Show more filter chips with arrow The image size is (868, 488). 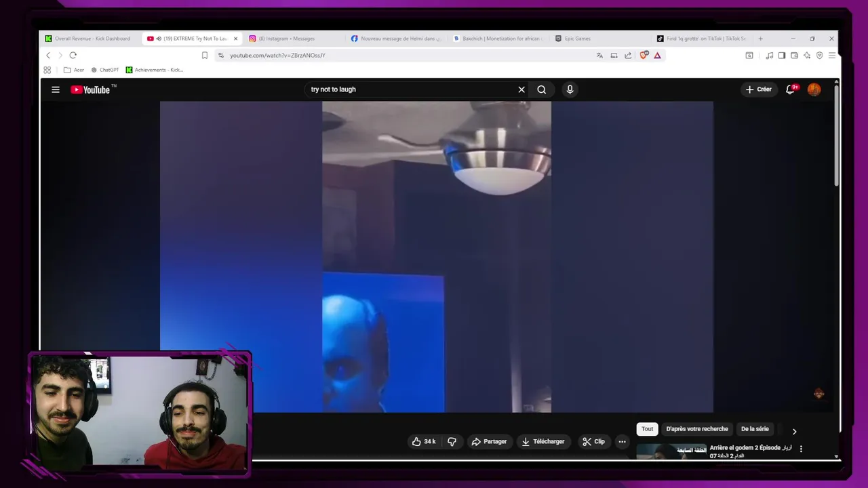[794, 431]
